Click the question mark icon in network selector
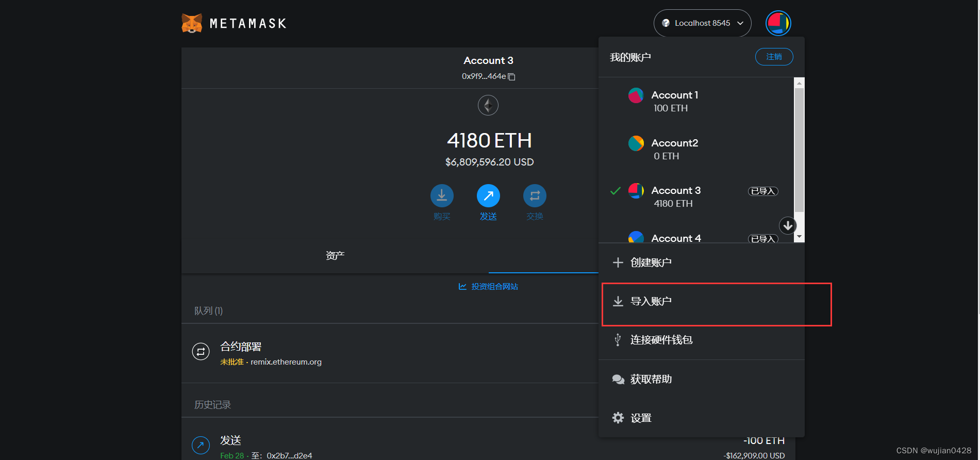 666,23
